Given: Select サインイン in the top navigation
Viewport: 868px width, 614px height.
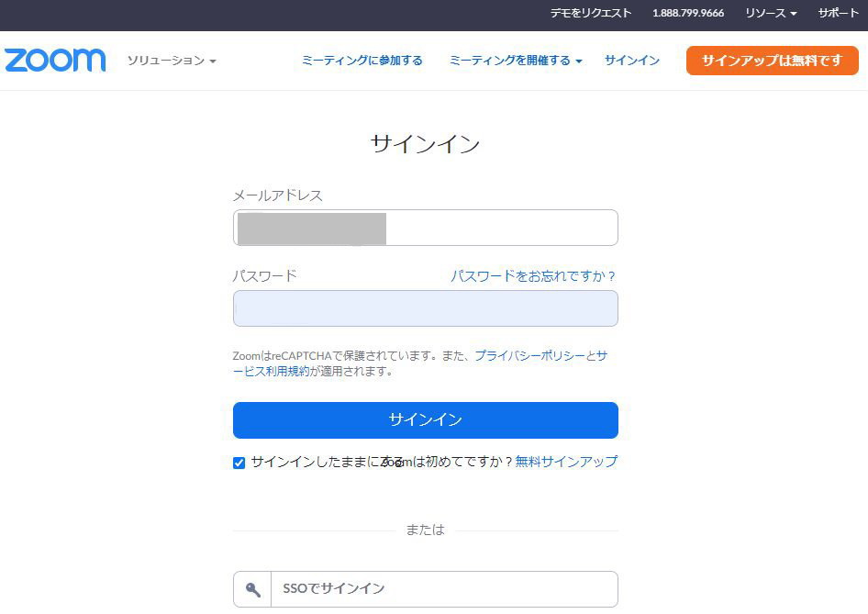Looking at the screenshot, I should (x=631, y=61).
